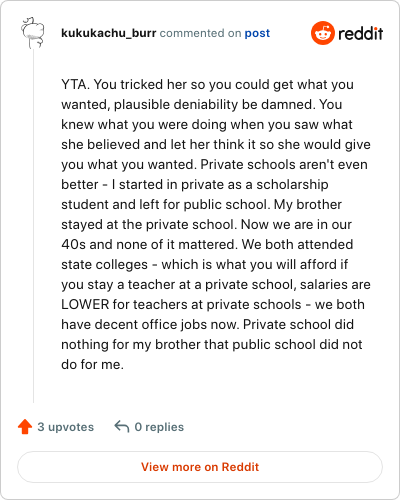Click the "0 replies" count label
Viewport: 400px width, 500px height.
pos(159,427)
